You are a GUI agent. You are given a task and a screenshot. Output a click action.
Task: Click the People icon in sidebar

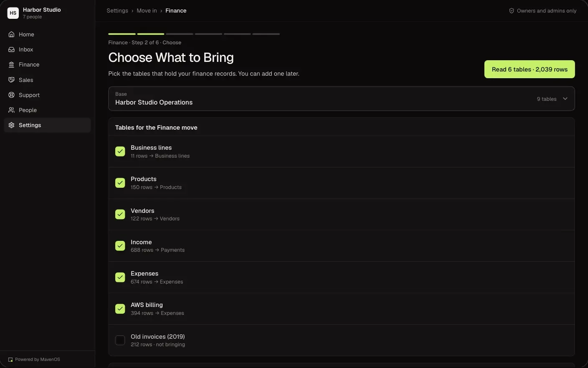(11, 110)
